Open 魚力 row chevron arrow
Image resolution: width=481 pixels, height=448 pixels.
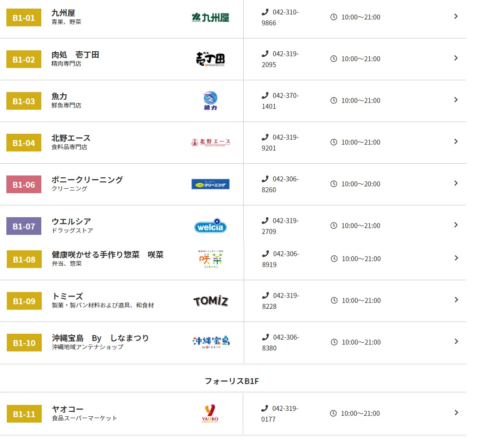point(456,100)
